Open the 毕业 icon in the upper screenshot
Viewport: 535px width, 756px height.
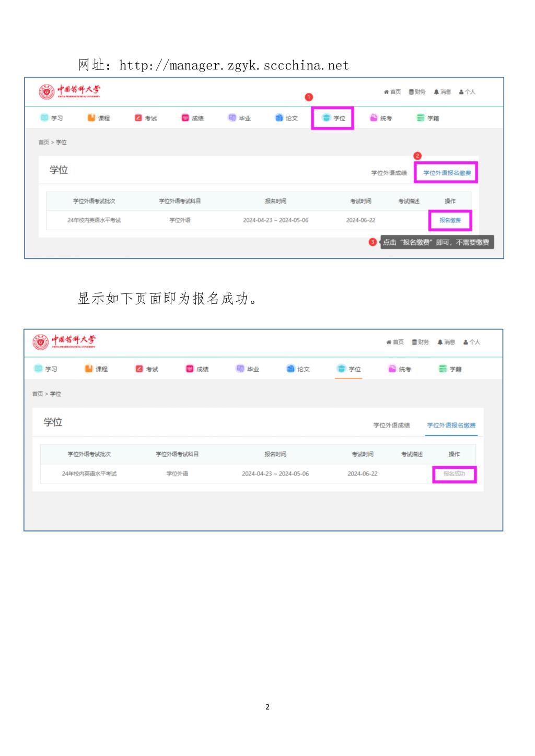click(x=232, y=118)
